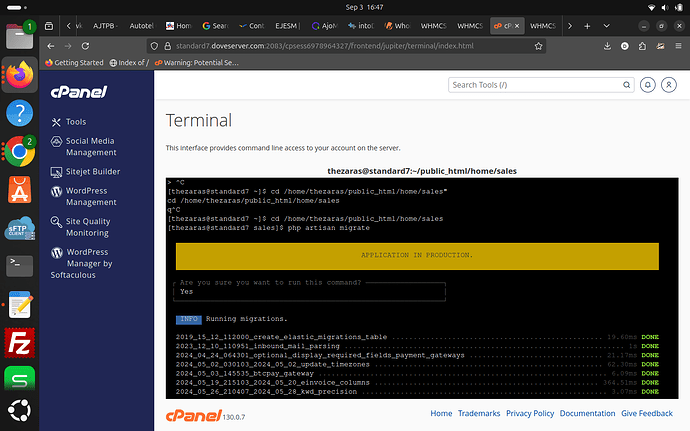690x431 pixels.
Task: Open the clock showing Sep 3 16:47
Action: 364,7
